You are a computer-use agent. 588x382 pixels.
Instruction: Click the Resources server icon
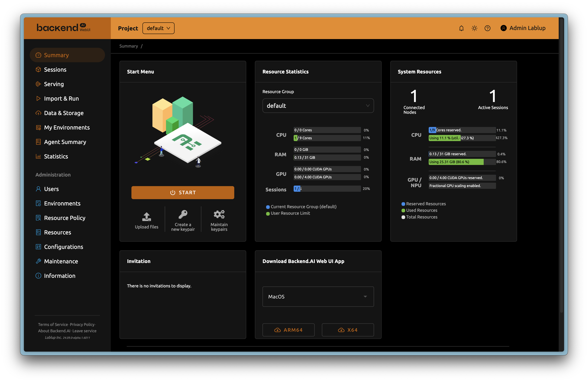click(38, 232)
